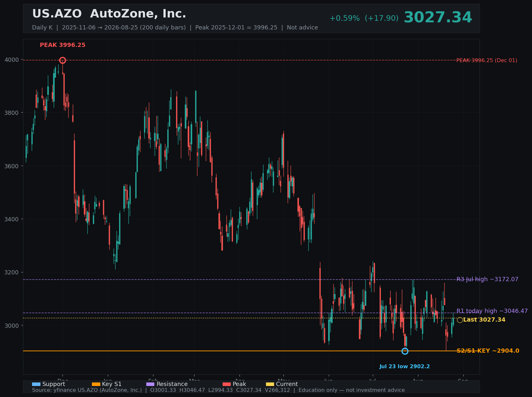Viewport: 532px width, 397px height.
Task: Click the orange Key S1 legend swatch
Action: [x=96, y=384]
